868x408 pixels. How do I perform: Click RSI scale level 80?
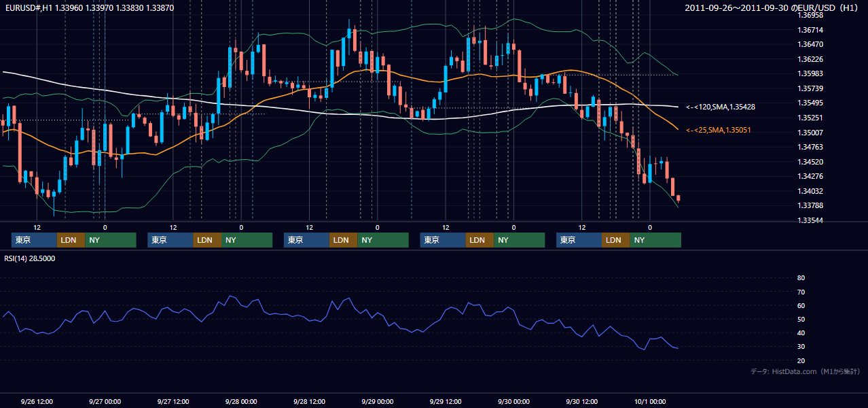(801, 278)
